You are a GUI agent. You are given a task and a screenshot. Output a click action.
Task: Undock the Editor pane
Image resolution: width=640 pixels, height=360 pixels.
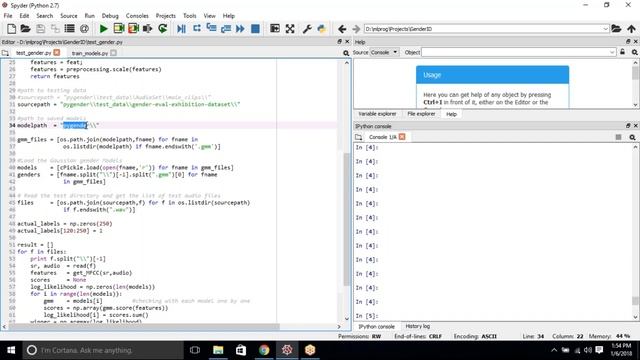[x=339, y=42]
